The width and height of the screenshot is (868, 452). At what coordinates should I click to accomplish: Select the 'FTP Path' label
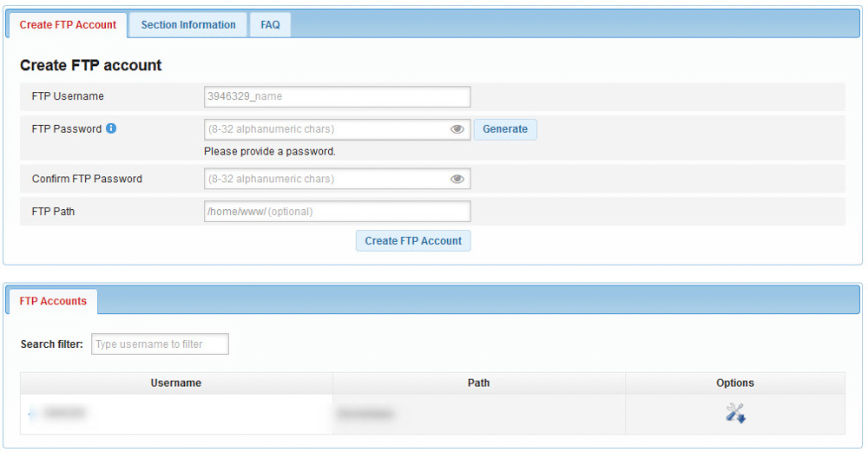(53, 212)
